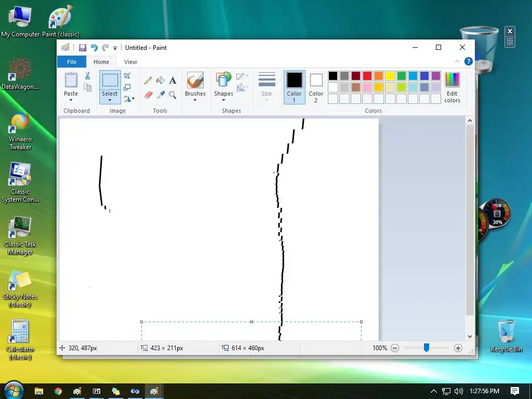Click the Brushes tool icon
532x399 pixels.
pyautogui.click(x=195, y=80)
